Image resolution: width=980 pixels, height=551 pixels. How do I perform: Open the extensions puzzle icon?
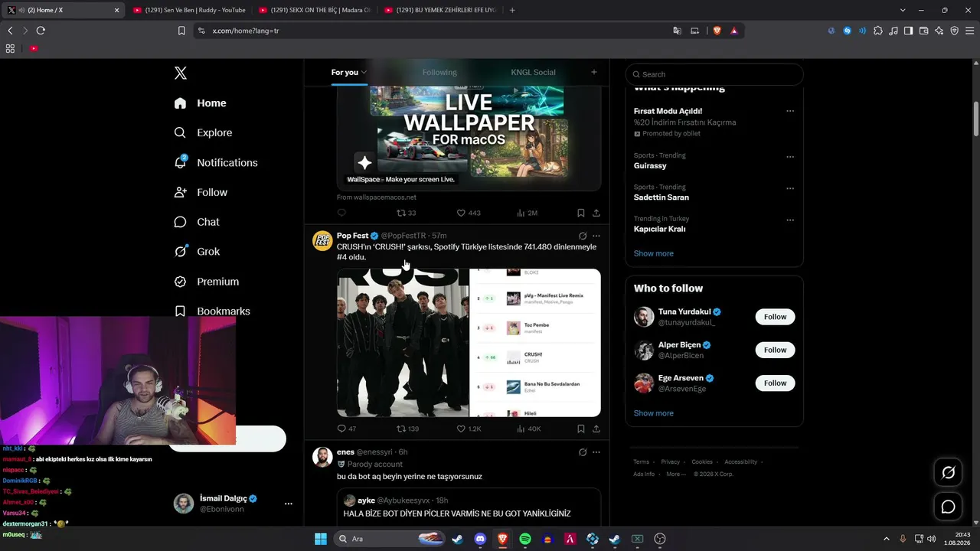[x=878, y=31]
